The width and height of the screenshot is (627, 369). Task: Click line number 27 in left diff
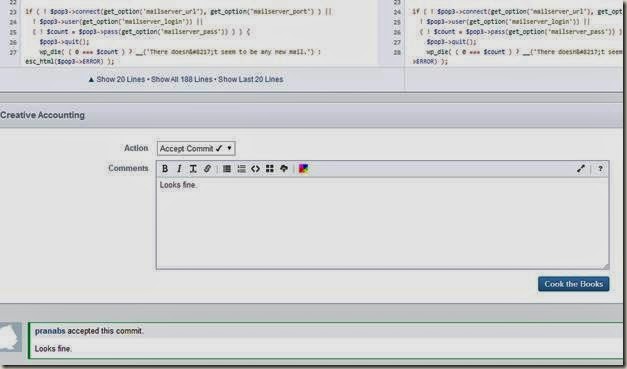(13, 52)
